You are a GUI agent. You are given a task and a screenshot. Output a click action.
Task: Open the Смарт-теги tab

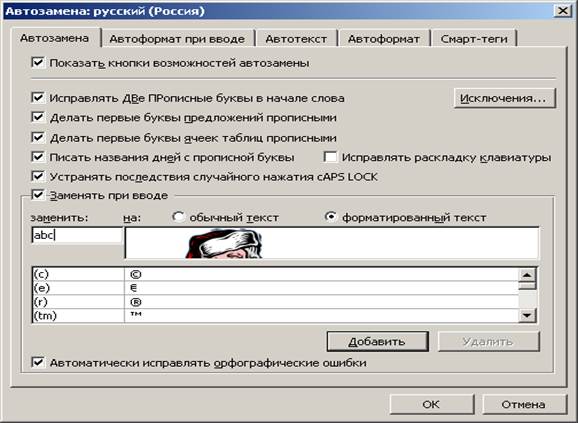[474, 39]
